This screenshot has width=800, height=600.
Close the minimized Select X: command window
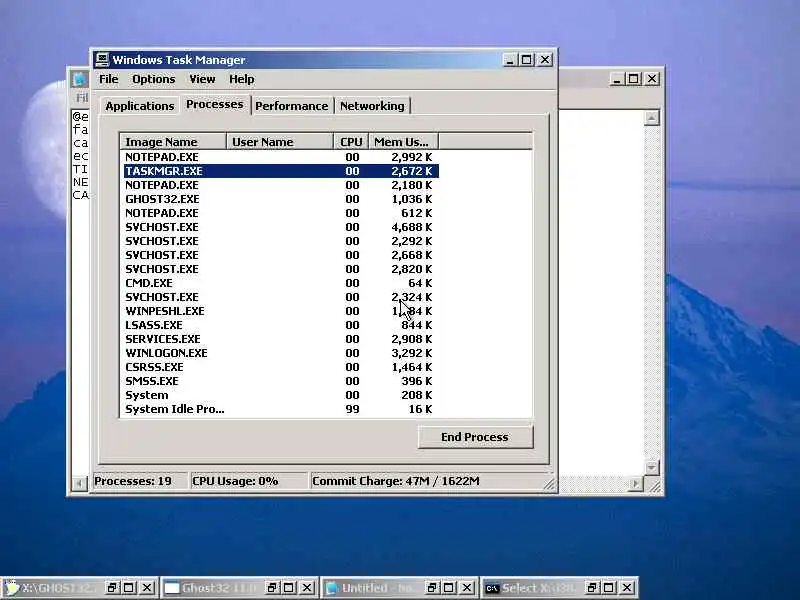coord(627,588)
